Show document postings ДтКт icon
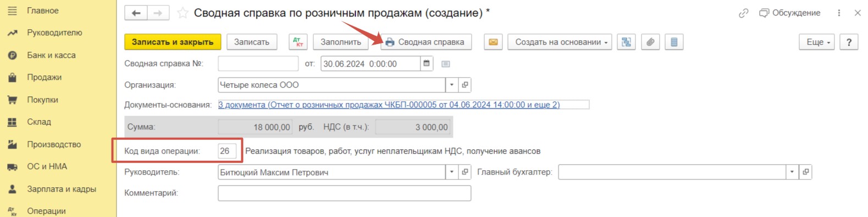The width and height of the screenshot is (868, 217). [298, 42]
